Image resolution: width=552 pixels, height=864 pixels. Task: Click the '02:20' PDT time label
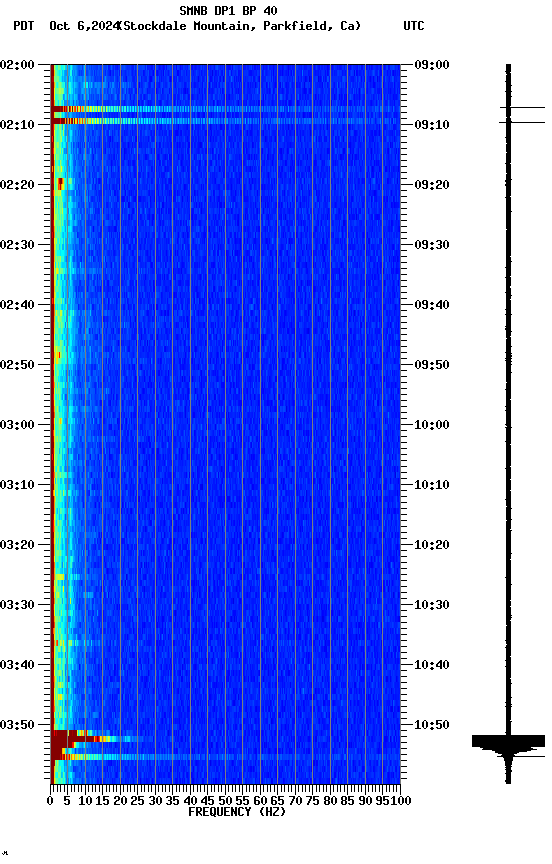17,185
